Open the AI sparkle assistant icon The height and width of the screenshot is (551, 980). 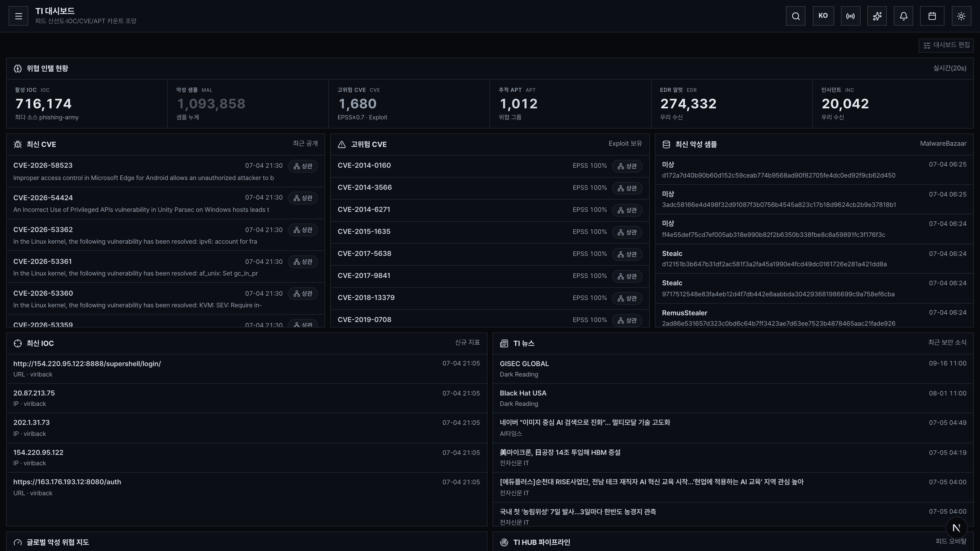pyautogui.click(x=877, y=16)
